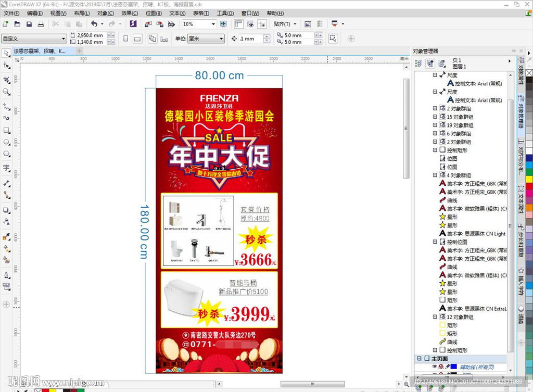Open the 位图(B) menu

[154, 13]
